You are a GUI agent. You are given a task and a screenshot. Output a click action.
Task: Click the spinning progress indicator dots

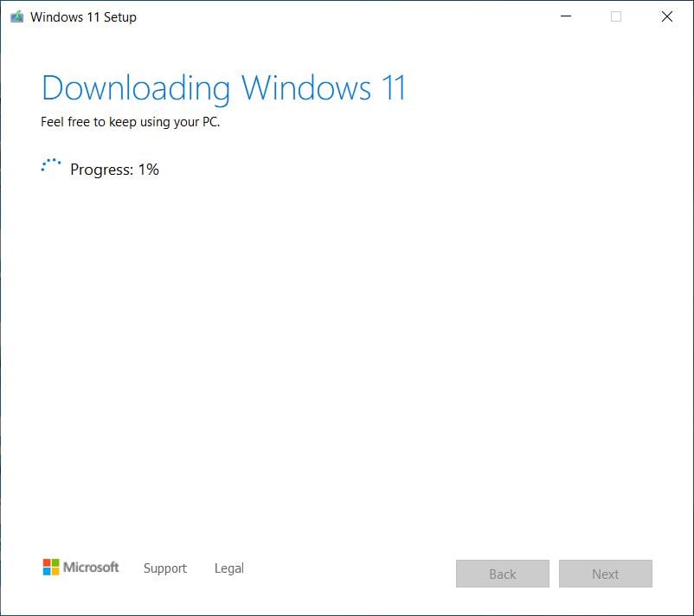coord(50,165)
